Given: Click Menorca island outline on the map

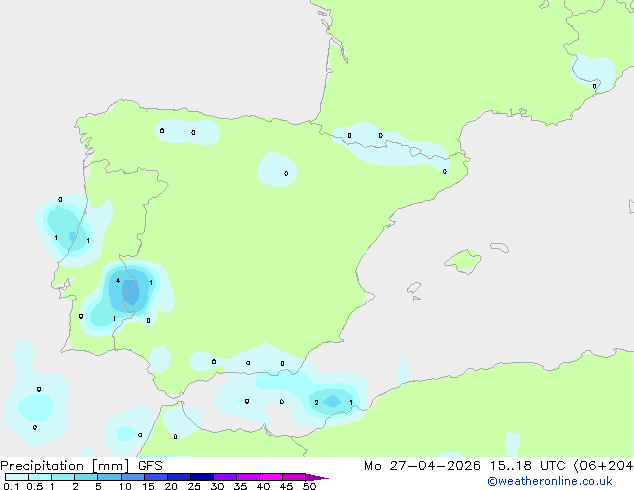Looking at the screenshot, I should coord(500,247).
